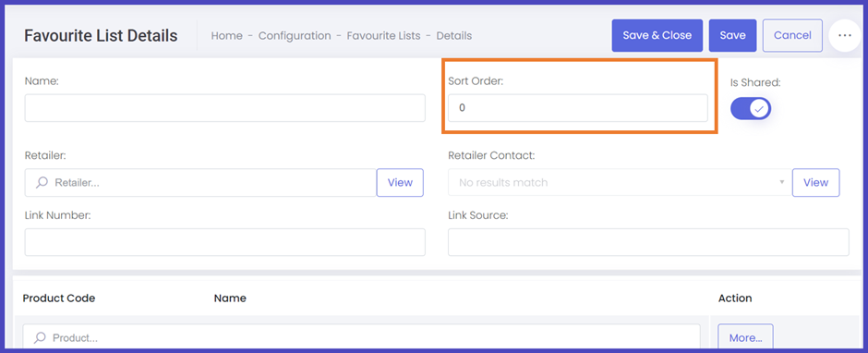The width and height of the screenshot is (868, 353).
Task: Expand the Retailer Contact dropdown arrow
Action: tap(781, 182)
